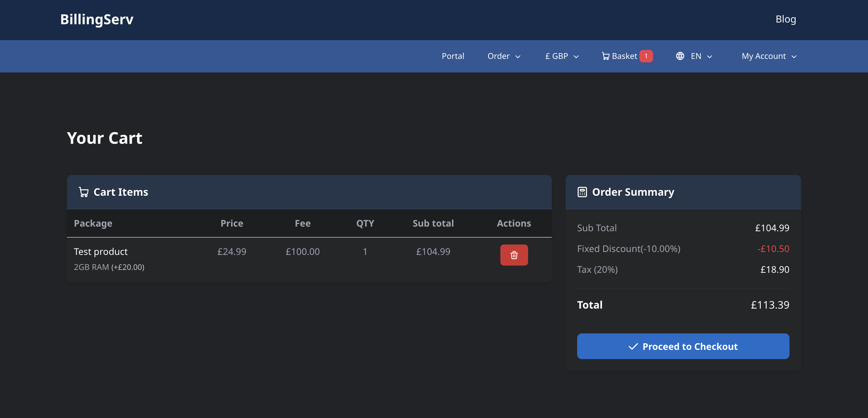Viewport: 868px width, 418px height.
Task: Click the checkmark icon on checkout button
Action: (x=633, y=346)
